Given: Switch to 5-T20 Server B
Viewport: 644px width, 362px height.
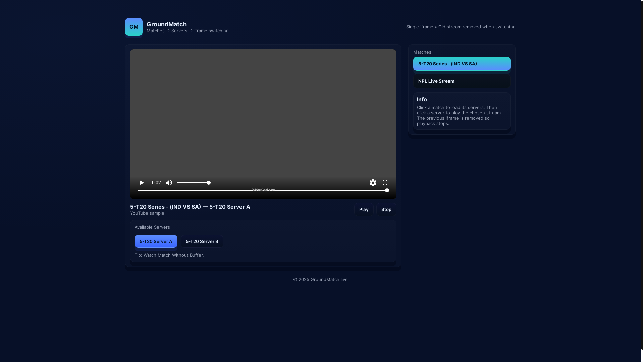Looking at the screenshot, I should pyautogui.click(x=202, y=241).
